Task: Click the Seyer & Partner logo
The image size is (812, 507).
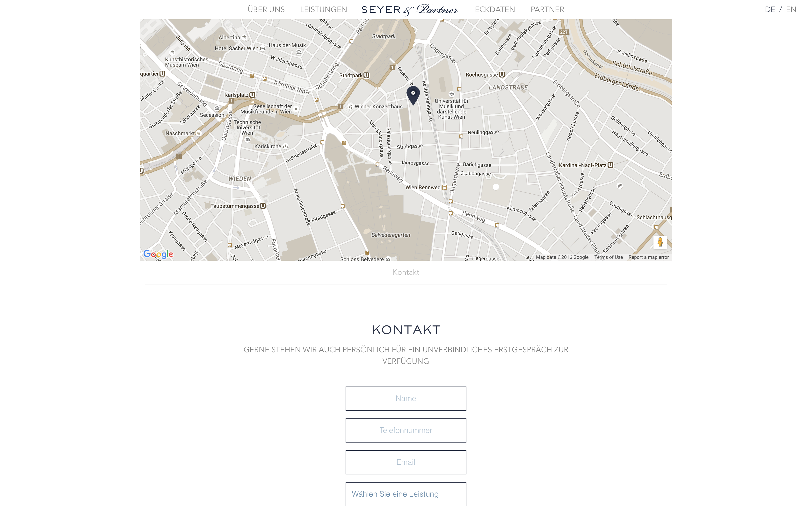Action: [x=409, y=10]
